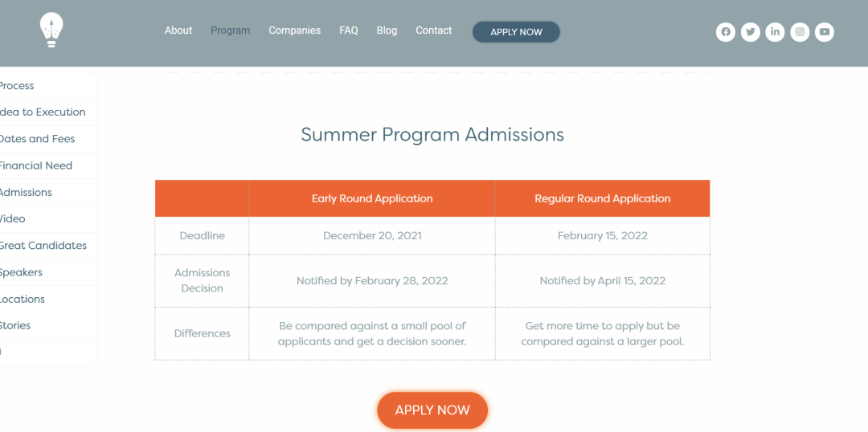
Task: Jump to Dates and Fees section
Action: (x=36, y=139)
